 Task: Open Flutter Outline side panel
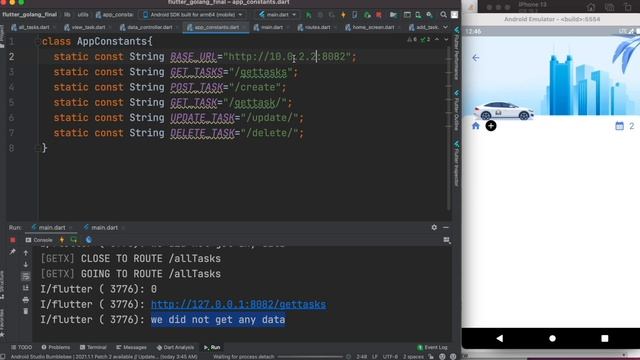[x=456, y=110]
